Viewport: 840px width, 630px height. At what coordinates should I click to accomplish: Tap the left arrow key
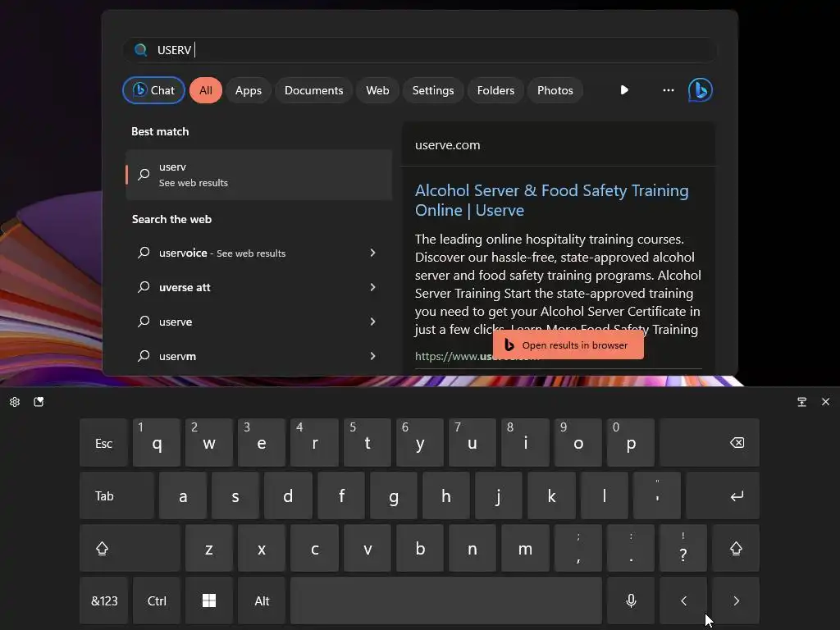click(x=683, y=600)
